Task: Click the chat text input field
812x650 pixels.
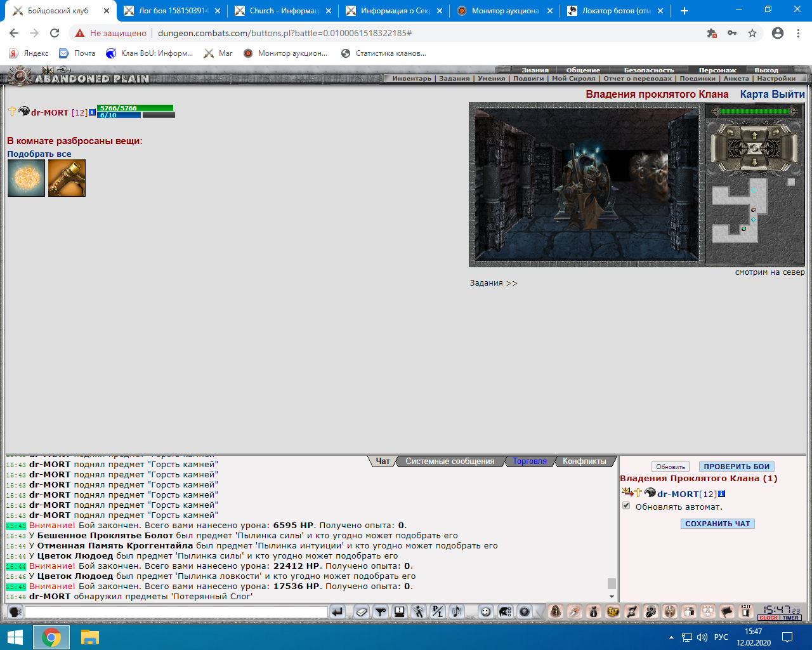Action: click(x=176, y=612)
